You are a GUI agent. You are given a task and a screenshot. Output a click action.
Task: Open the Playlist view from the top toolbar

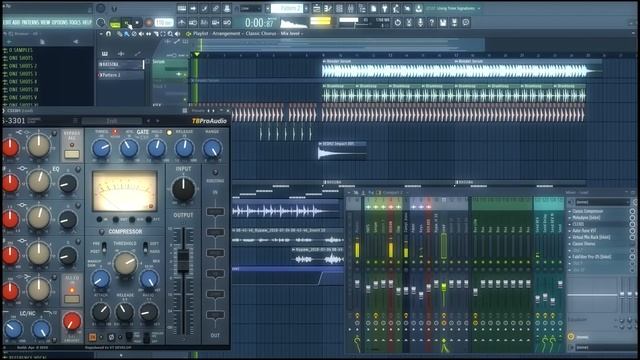(316, 9)
